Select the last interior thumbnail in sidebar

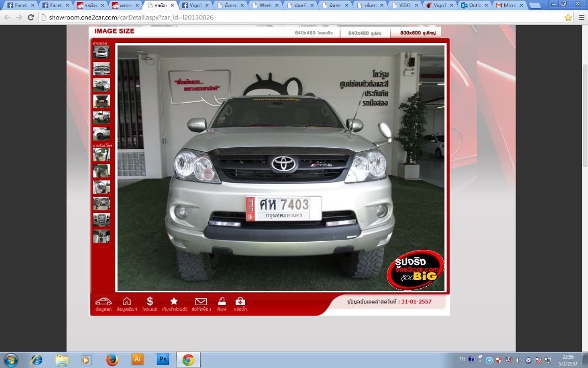click(102, 236)
